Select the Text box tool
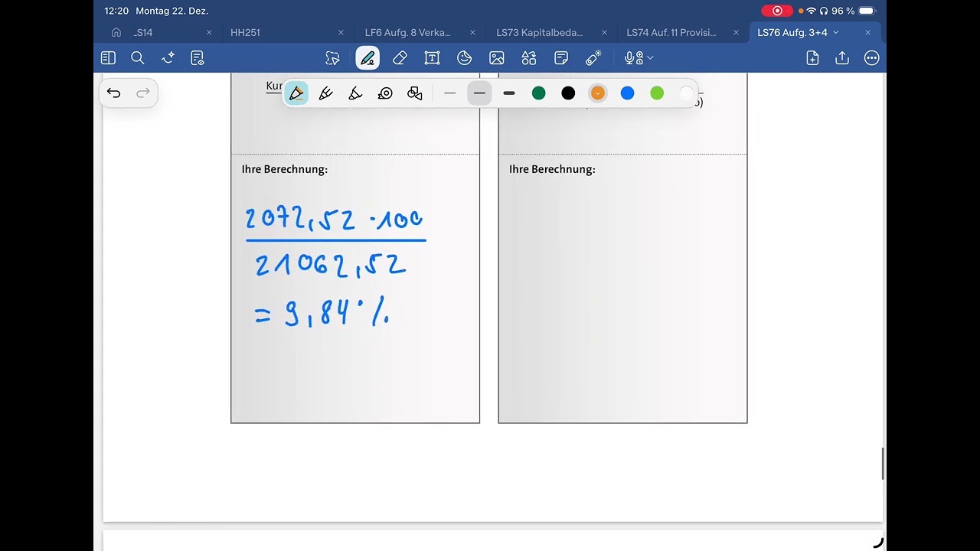 (x=432, y=58)
